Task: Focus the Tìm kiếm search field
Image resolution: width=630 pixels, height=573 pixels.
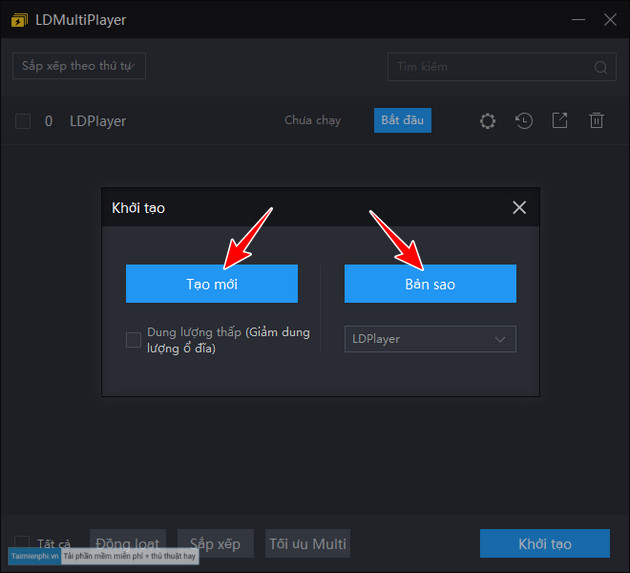Action: [x=502, y=67]
